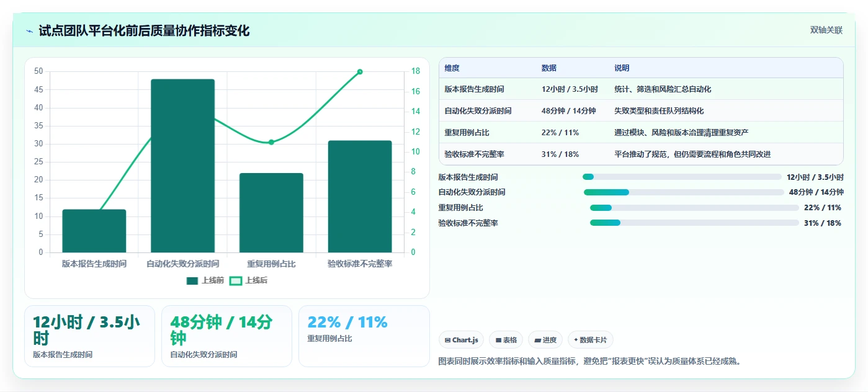
Task: Click the 双轴关联 label in the header
Action: click(826, 30)
